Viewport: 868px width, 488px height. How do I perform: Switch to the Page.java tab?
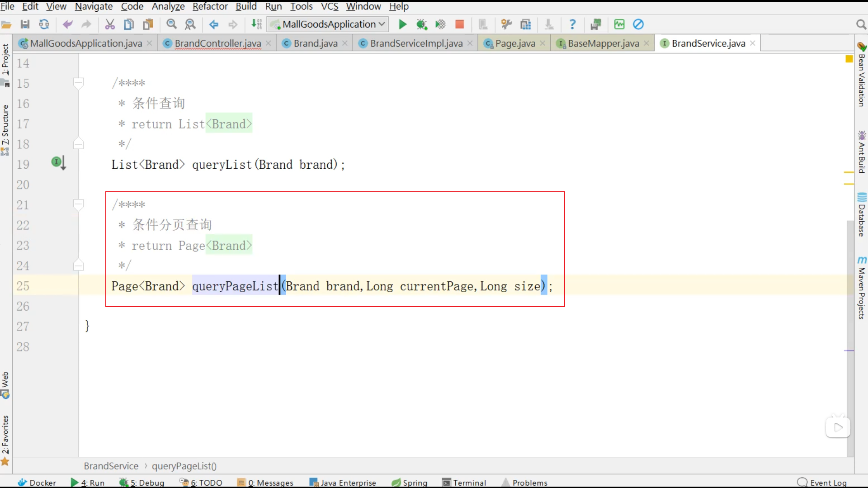pos(515,43)
